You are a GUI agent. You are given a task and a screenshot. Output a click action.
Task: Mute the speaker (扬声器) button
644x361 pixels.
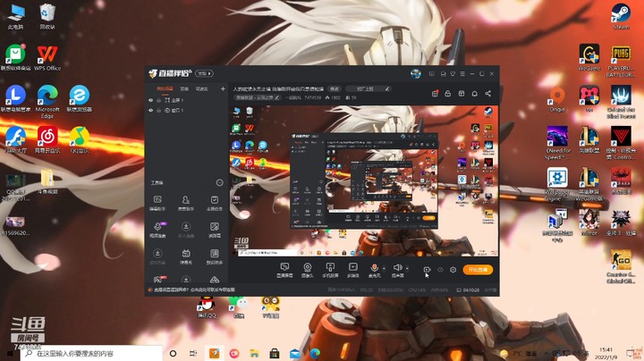point(397,270)
